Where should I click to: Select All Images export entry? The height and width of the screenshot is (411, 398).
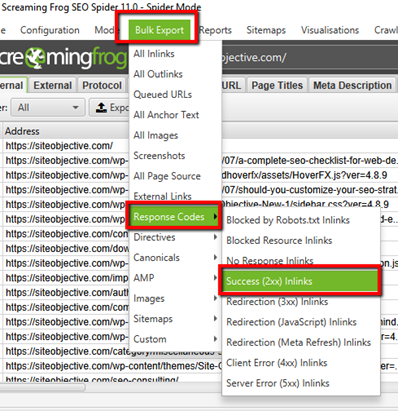tap(175, 135)
